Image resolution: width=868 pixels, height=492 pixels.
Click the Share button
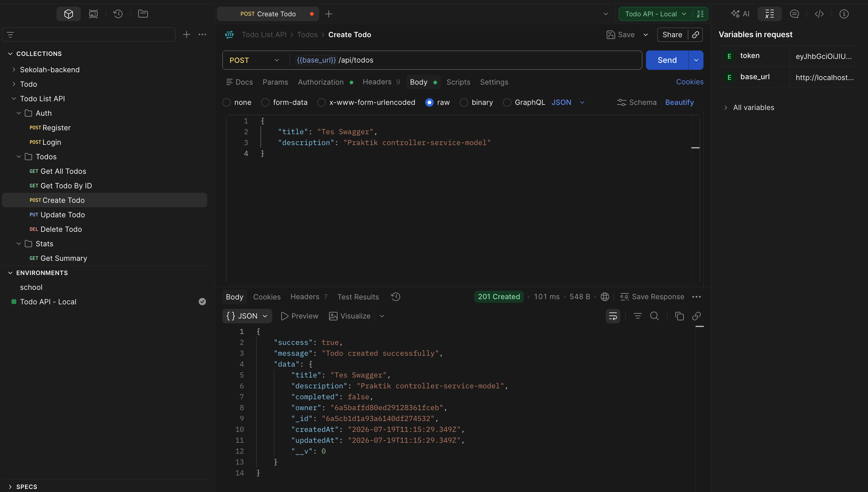click(x=672, y=34)
